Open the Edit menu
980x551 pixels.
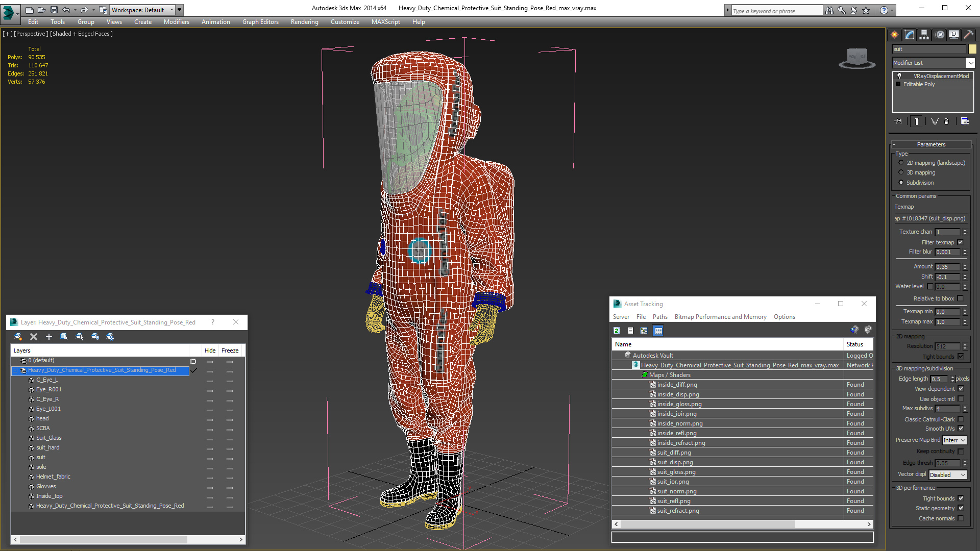(x=33, y=22)
